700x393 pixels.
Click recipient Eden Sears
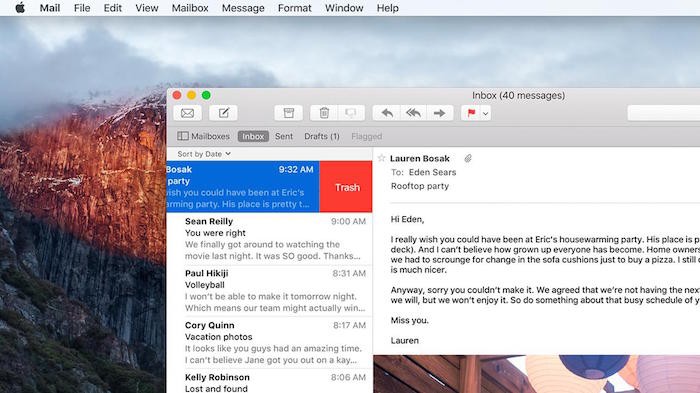coord(433,172)
